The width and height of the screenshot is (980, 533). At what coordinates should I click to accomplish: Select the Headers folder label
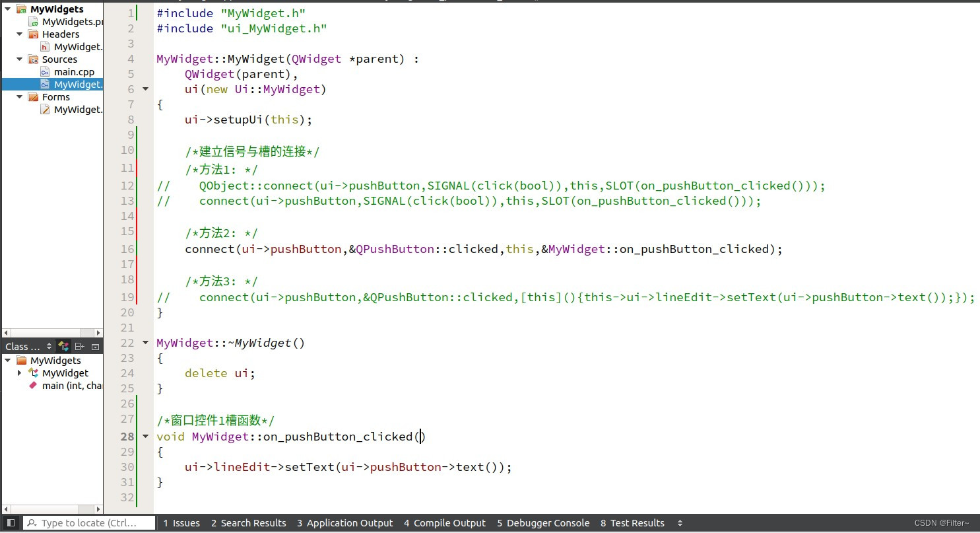[61, 34]
